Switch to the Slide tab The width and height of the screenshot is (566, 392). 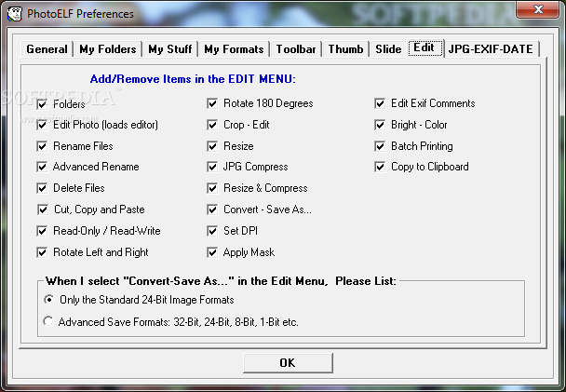coord(388,49)
